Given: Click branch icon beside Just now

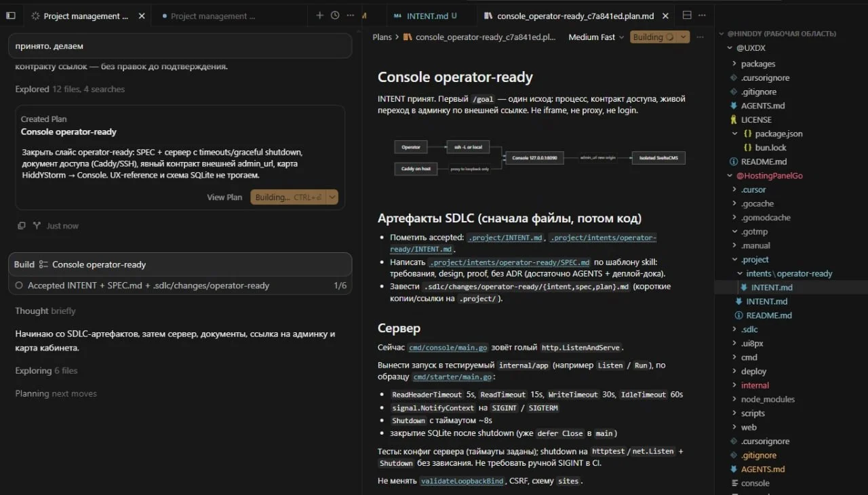Looking at the screenshot, I should coord(37,226).
